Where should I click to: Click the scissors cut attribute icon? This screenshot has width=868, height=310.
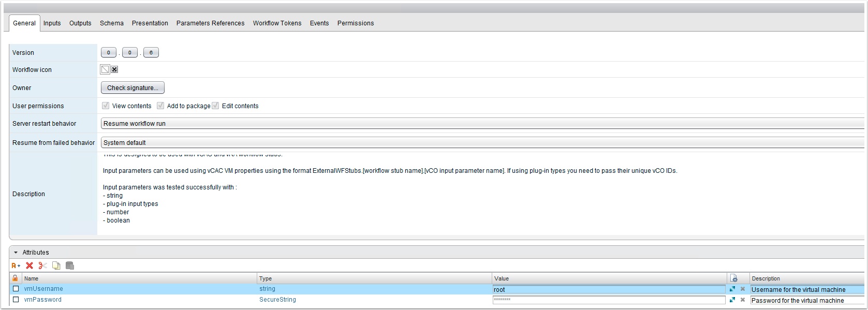coord(42,265)
